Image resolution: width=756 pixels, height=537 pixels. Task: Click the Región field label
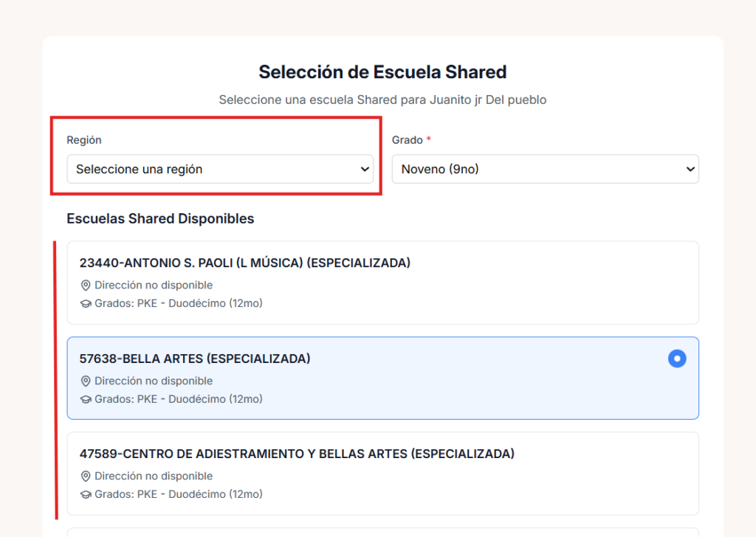[x=84, y=140]
